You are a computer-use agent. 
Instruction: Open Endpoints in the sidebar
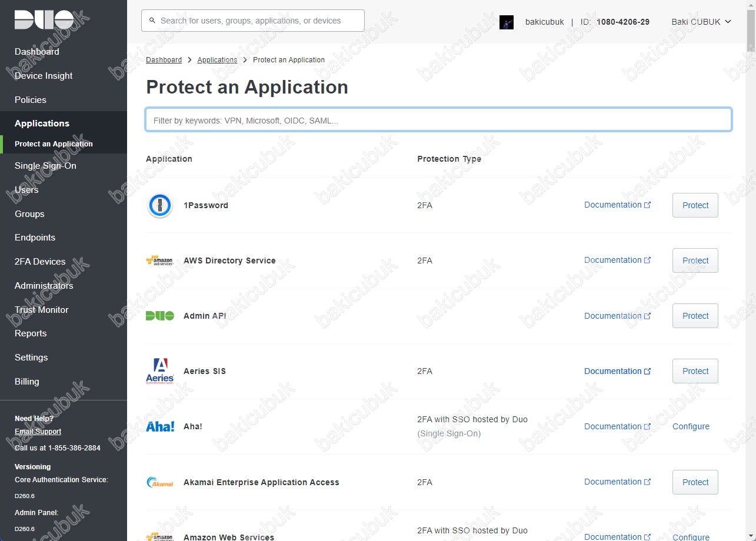[x=35, y=238]
